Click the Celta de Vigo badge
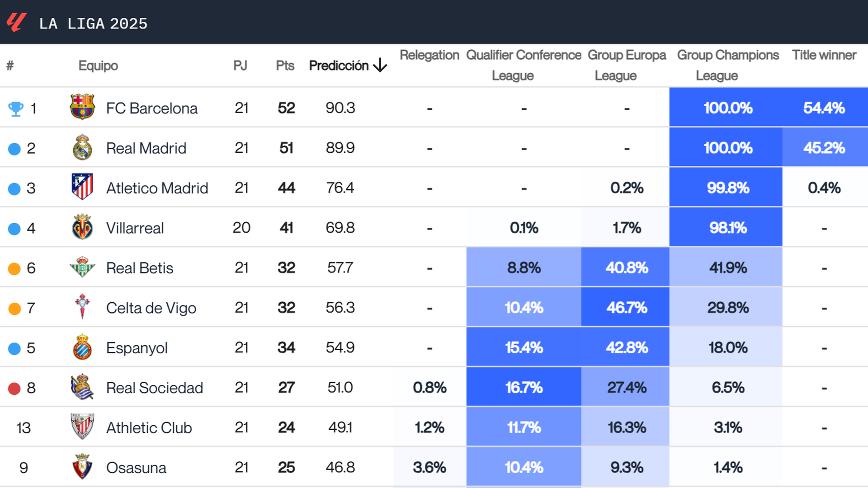The image size is (868, 488). click(82, 308)
